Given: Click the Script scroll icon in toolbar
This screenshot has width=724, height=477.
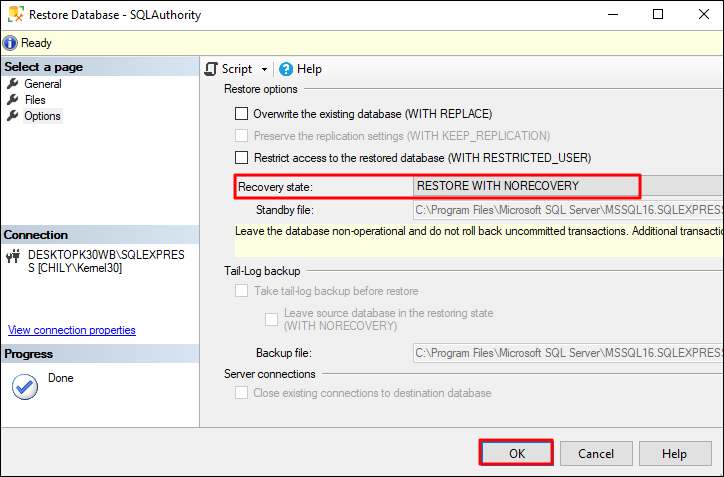Looking at the screenshot, I should pos(211,69).
